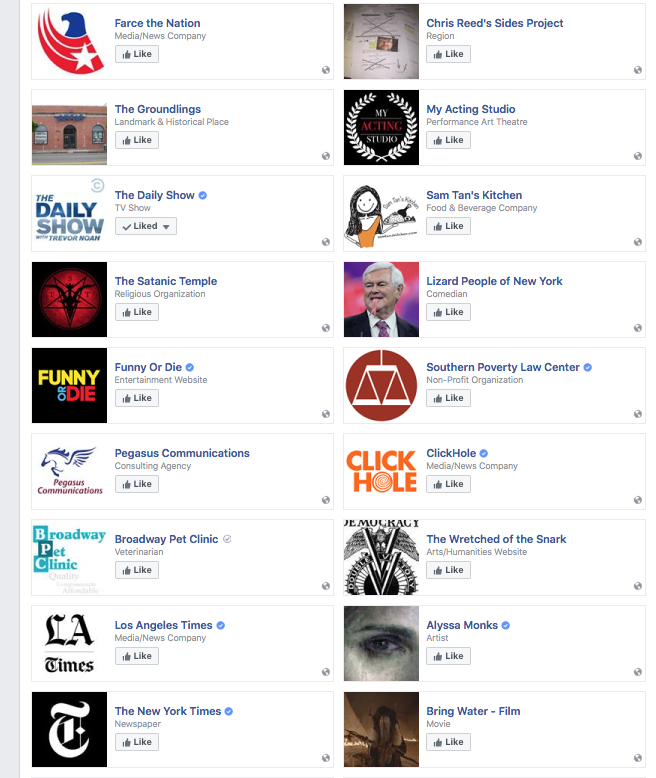Click the gray verified check by Broadway Pet Clinic

[227, 539]
